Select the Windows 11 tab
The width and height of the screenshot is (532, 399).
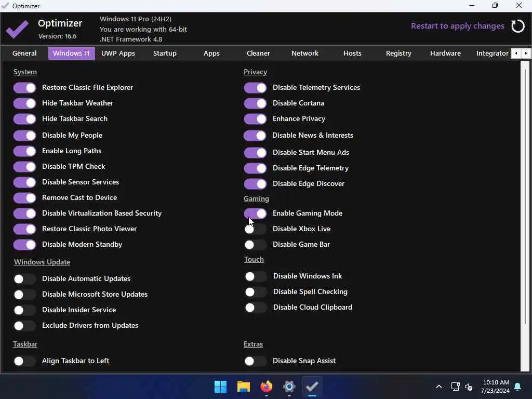(71, 54)
